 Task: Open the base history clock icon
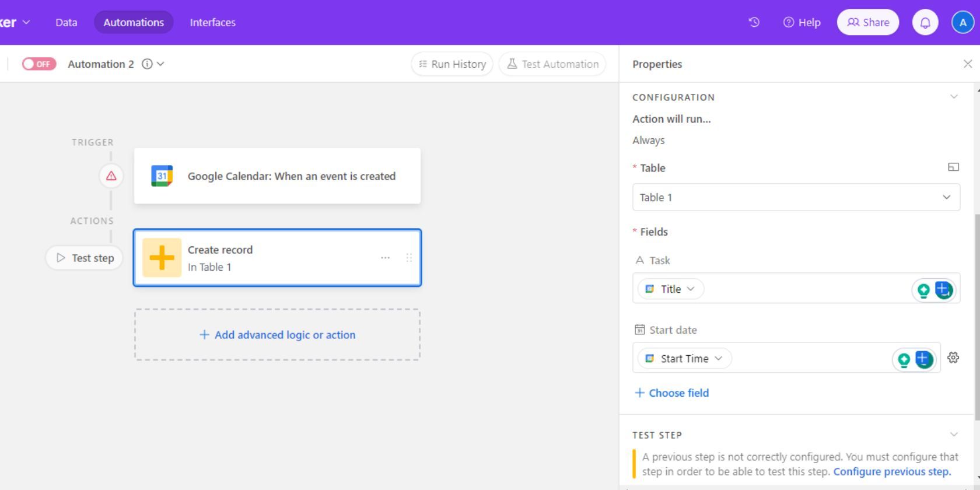coord(754,22)
